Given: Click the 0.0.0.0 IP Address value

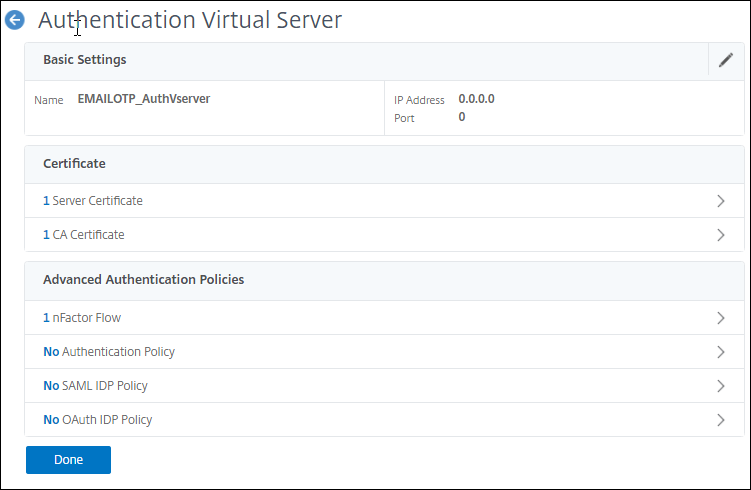Looking at the screenshot, I should point(476,99).
